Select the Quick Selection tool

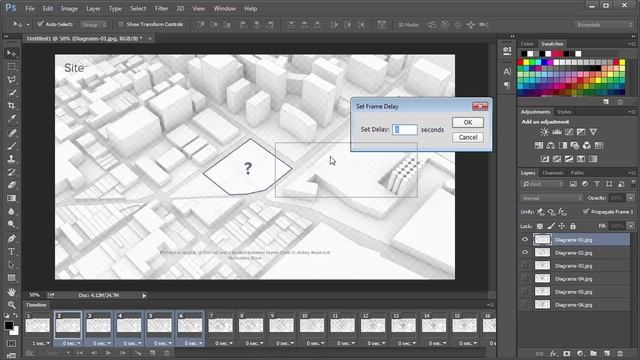[11, 93]
